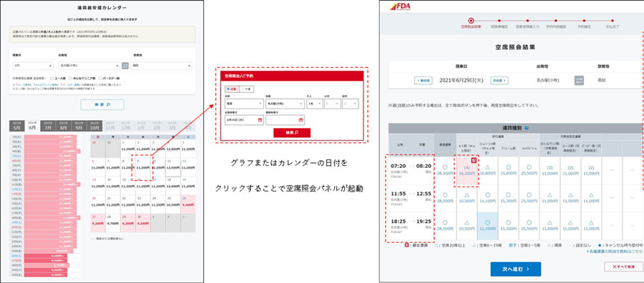Select June 30 cell showing 9,200円

pyautogui.click(x=143, y=223)
